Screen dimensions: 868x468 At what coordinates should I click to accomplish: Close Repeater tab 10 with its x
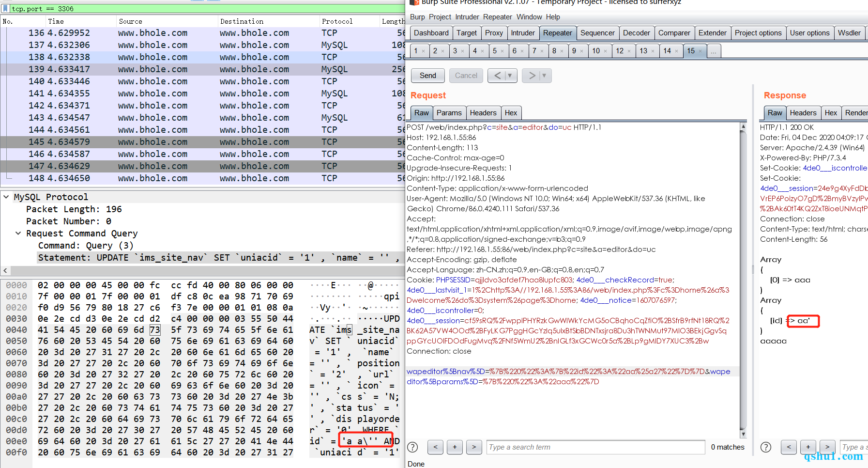tap(605, 51)
